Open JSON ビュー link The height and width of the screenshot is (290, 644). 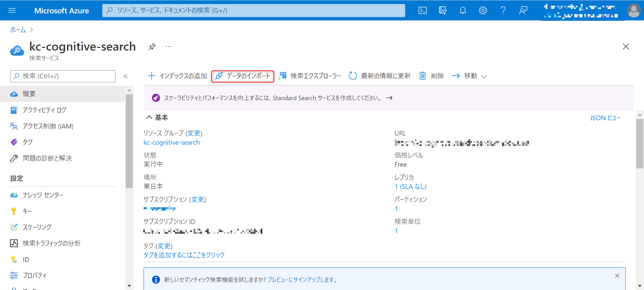click(605, 118)
